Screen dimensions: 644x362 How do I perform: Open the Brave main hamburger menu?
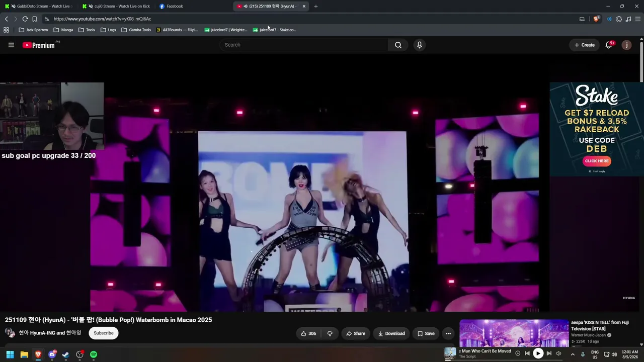[x=638, y=19]
